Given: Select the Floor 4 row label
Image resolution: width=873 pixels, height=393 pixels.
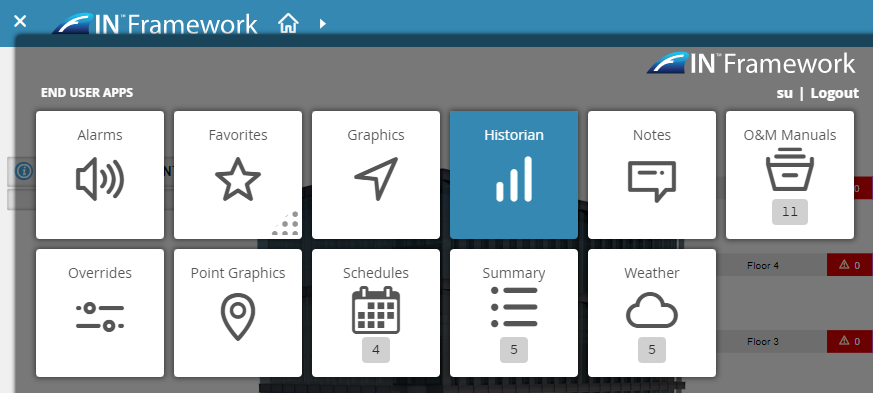Looking at the screenshot, I should (x=763, y=266).
